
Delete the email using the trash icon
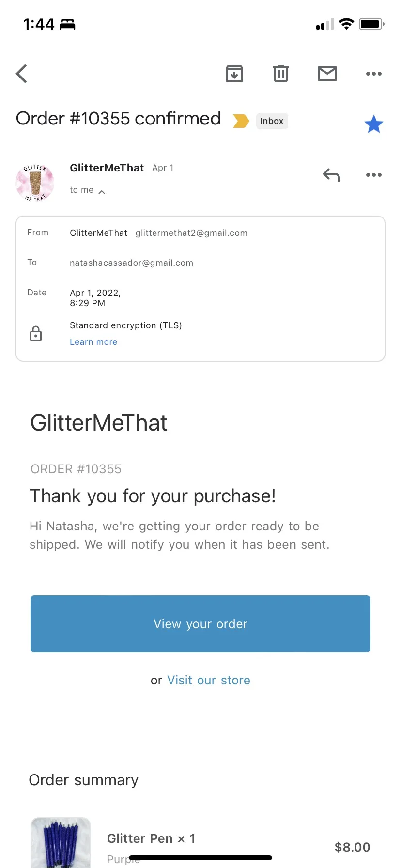click(281, 74)
